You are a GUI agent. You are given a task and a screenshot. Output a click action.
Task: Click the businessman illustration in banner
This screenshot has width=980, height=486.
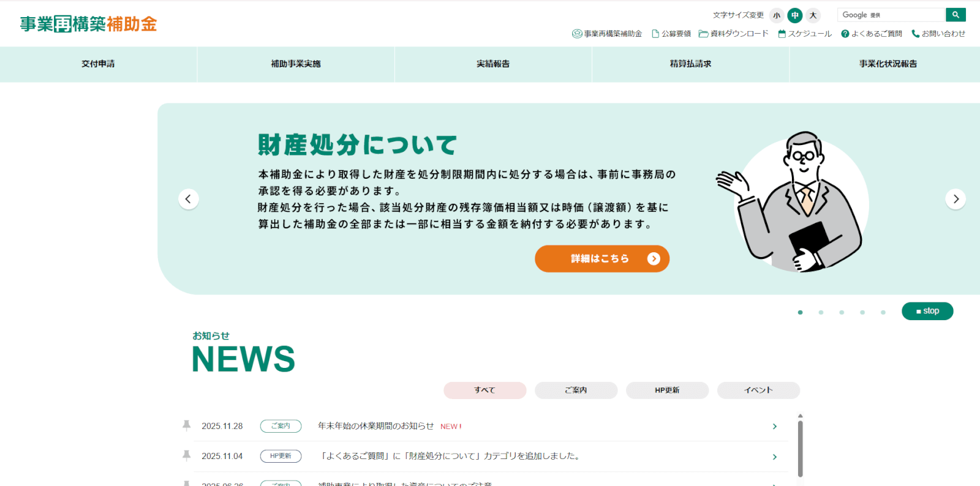click(793, 201)
